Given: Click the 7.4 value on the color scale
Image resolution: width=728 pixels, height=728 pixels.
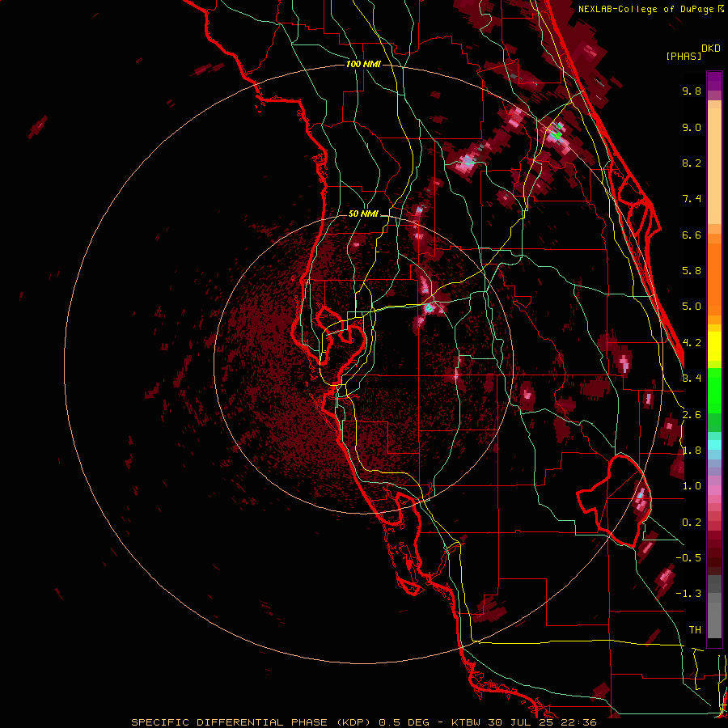Looking at the screenshot, I should click(x=692, y=199).
